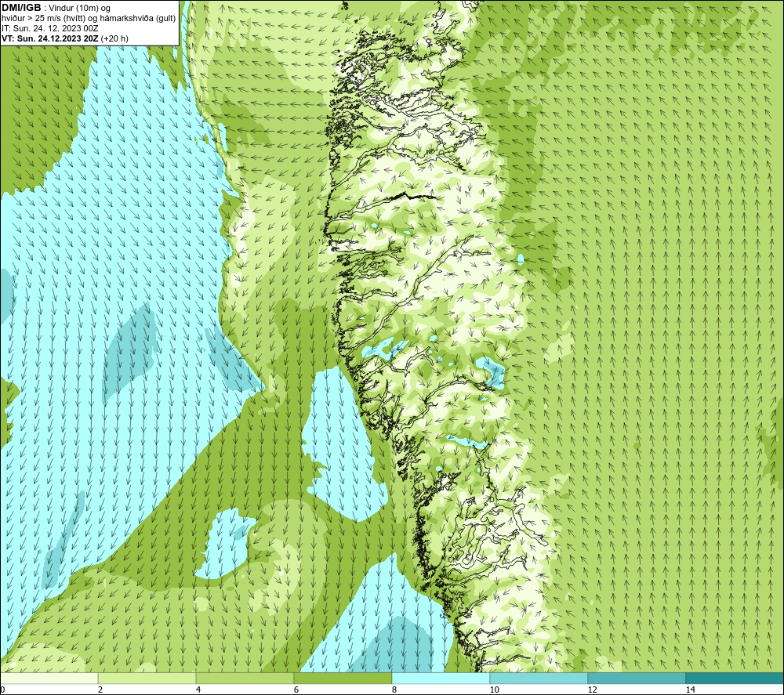Click the 10–12 m/s turquoise legend swatch
This screenshot has height=695, width=784.
coord(539,678)
